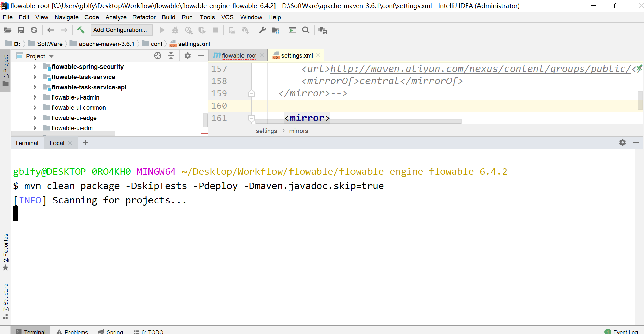The width and height of the screenshot is (644, 334).
Task: Open the Navigate menu
Action: (x=66, y=17)
